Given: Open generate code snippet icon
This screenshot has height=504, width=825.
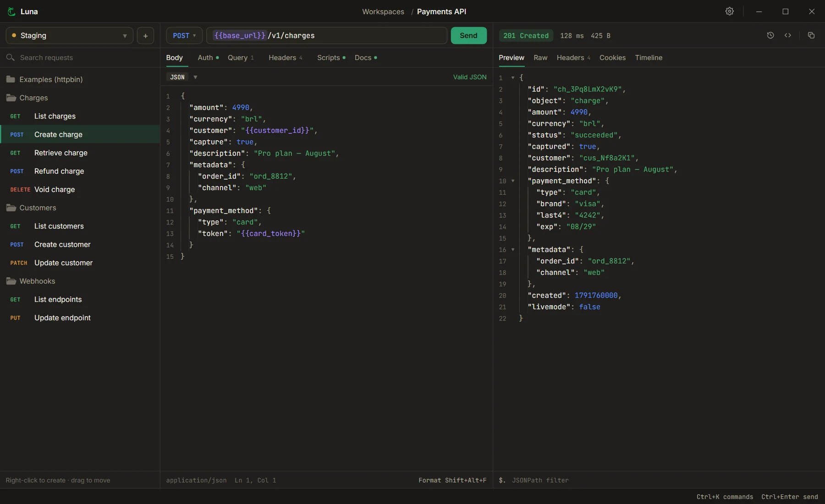Looking at the screenshot, I should (x=788, y=35).
